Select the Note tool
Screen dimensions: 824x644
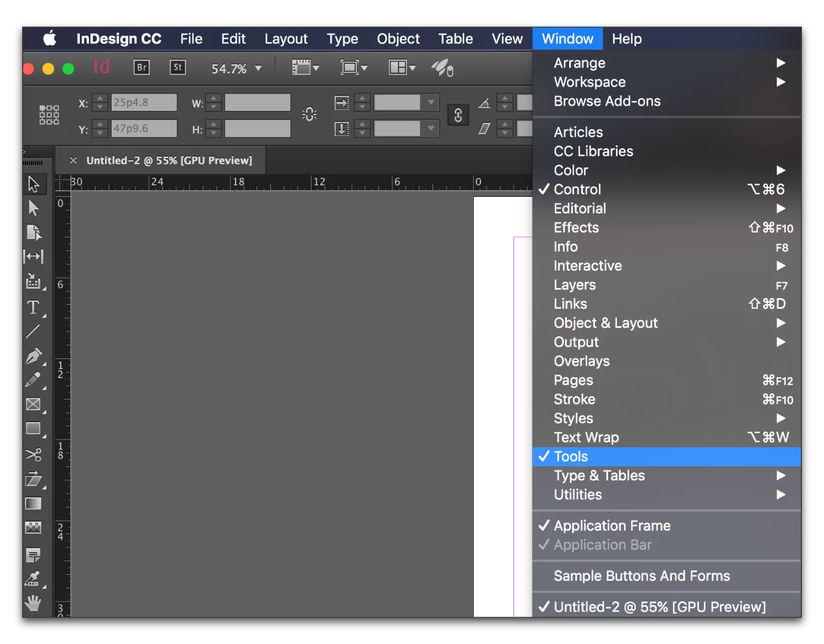(x=33, y=555)
